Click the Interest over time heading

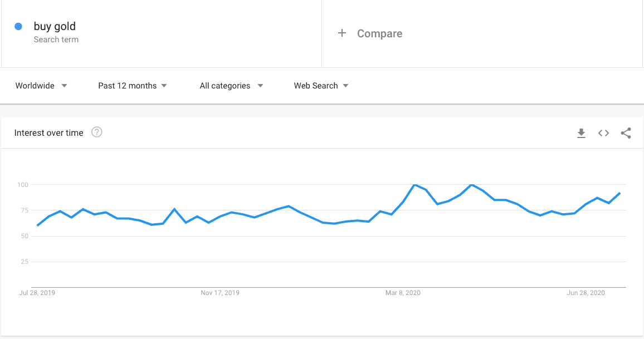click(x=49, y=133)
